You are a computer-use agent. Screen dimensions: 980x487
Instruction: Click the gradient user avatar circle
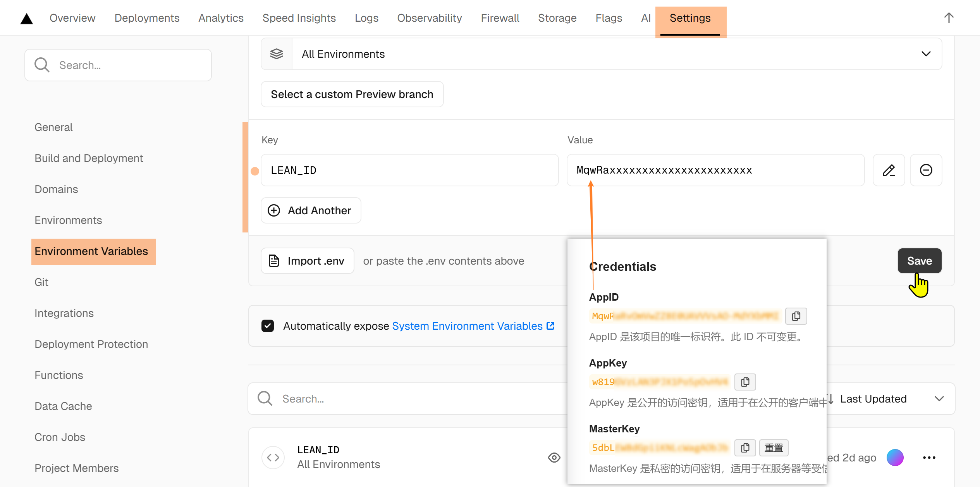[895, 458]
